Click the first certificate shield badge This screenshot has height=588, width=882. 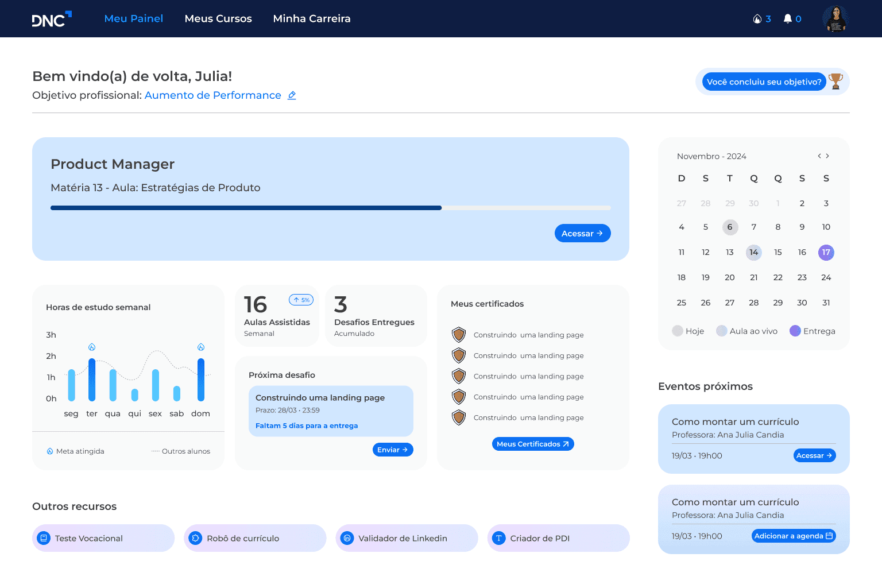459,334
